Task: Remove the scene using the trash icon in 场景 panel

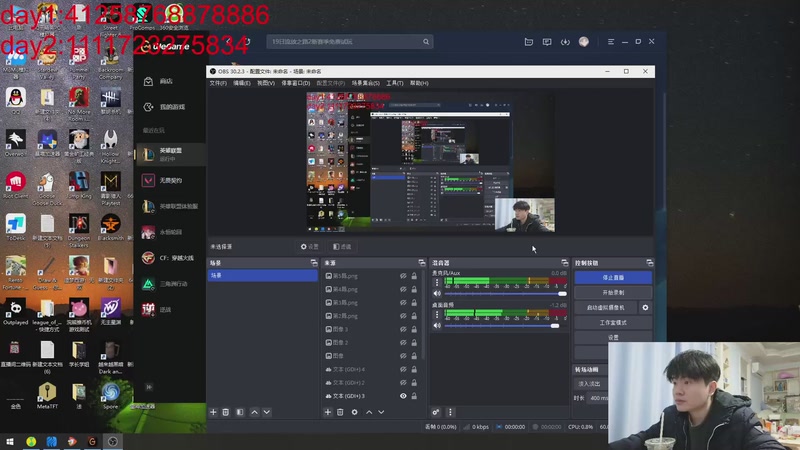Action: 226,412
